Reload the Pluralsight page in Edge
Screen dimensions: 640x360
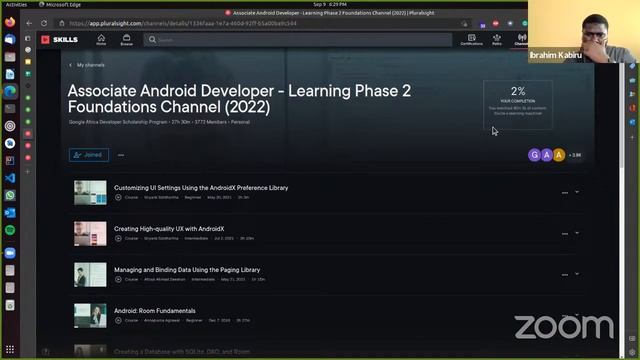coord(44,23)
